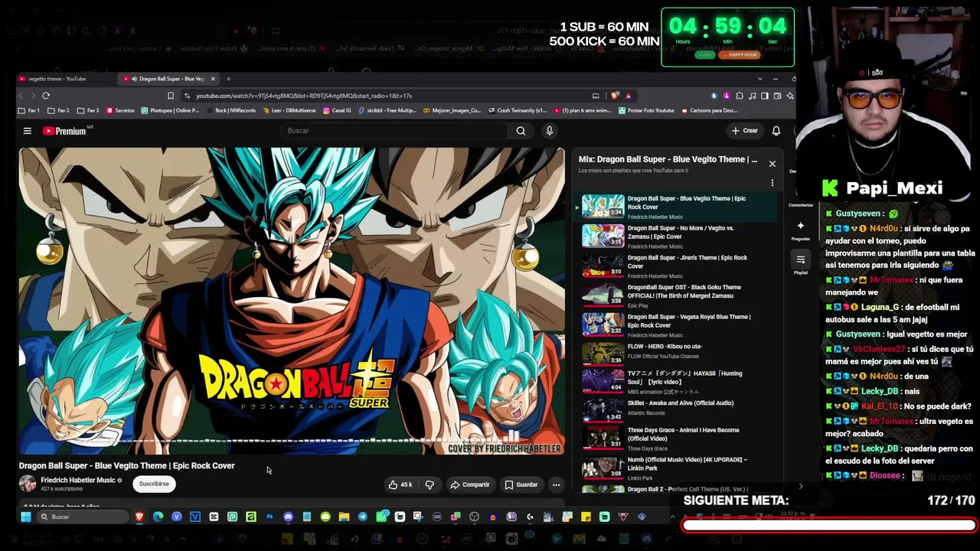Save the video with Guardar
The width and height of the screenshot is (980, 551).
pos(521,484)
